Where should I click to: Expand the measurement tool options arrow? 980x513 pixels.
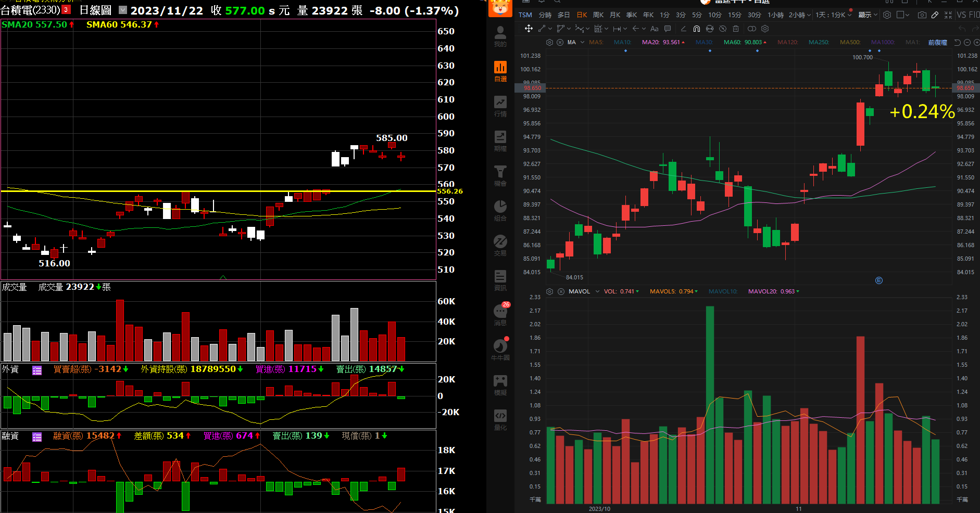click(x=606, y=29)
